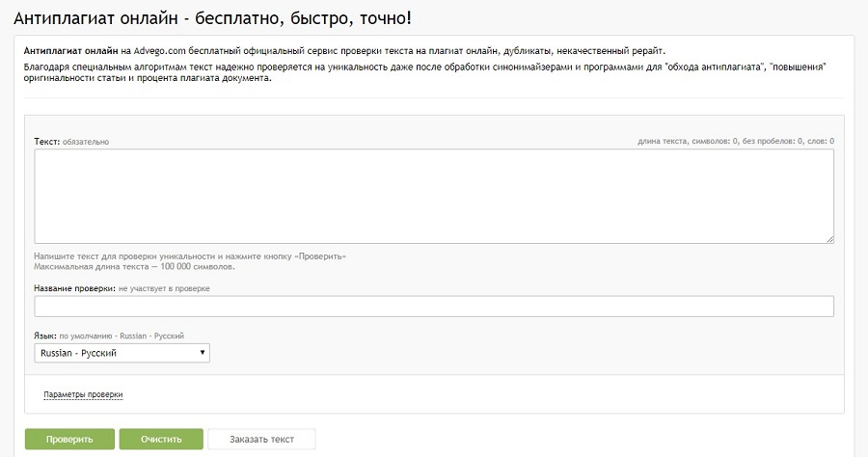
Task: Click the paragraph beginning 'Благодаря специальным алгоритмам'
Action: 425,72
